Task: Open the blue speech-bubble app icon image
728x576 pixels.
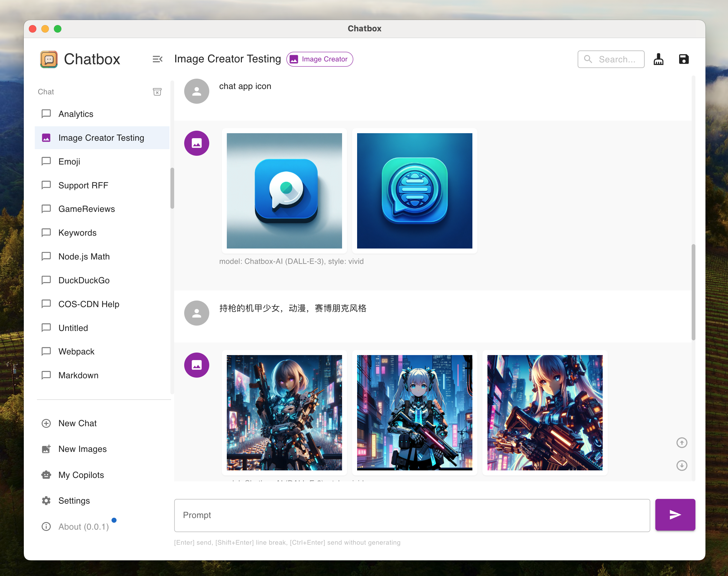Action: point(284,191)
